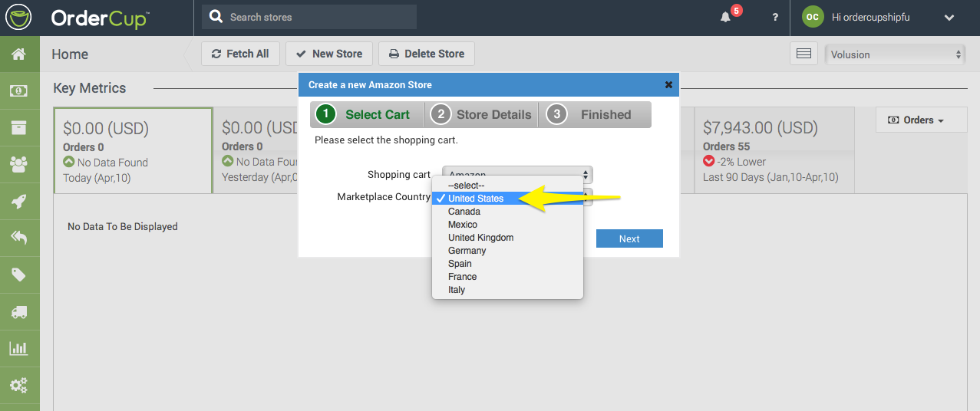Image resolution: width=980 pixels, height=411 pixels.
Task: Click the Next button in the dialog
Action: (629, 238)
